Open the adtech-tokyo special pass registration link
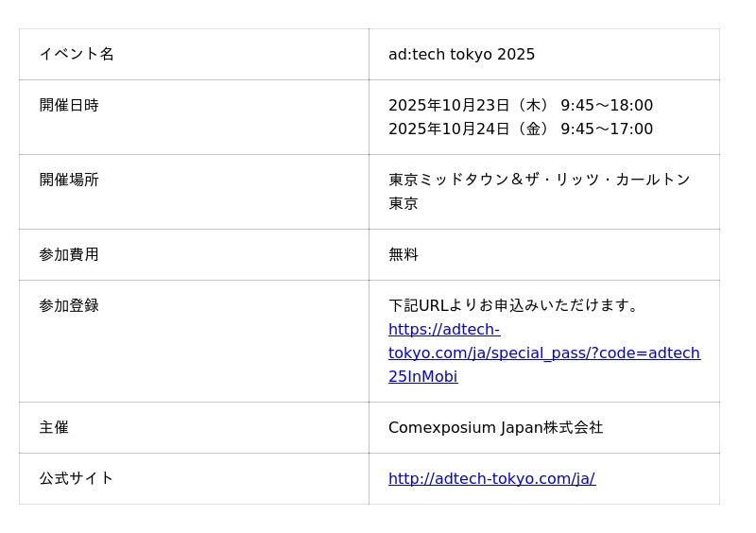Viewport: 756px width, 533px height. (x=543, y=353)
